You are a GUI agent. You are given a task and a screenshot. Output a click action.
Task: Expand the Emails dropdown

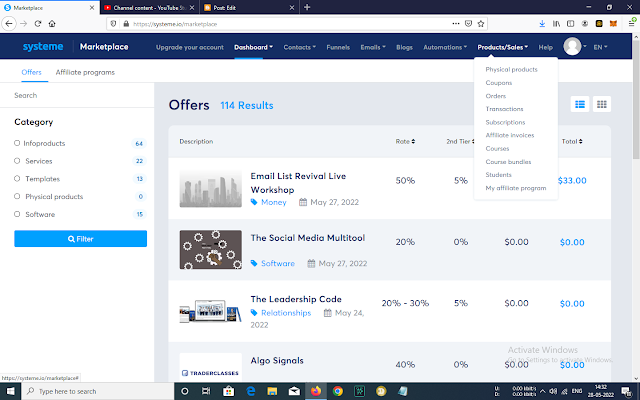click(373, 47)
